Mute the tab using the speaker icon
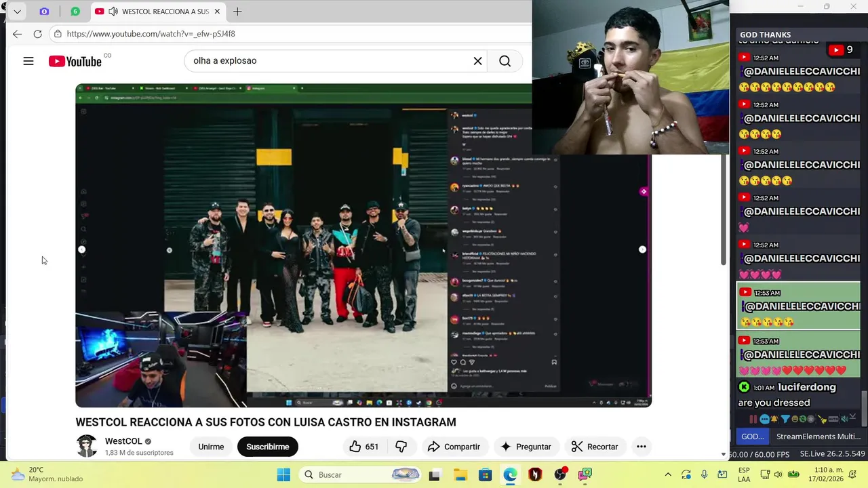 [113, 12]
